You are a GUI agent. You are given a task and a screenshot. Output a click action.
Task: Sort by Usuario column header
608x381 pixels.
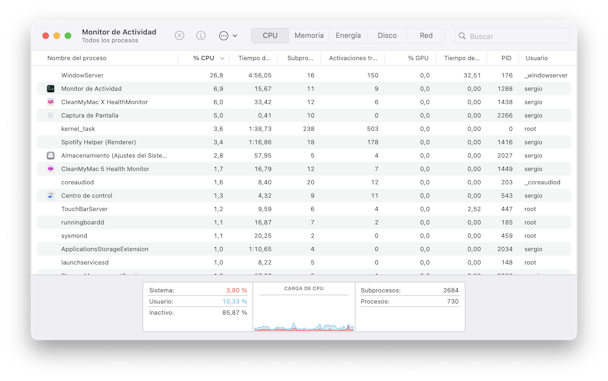point(537,58)
